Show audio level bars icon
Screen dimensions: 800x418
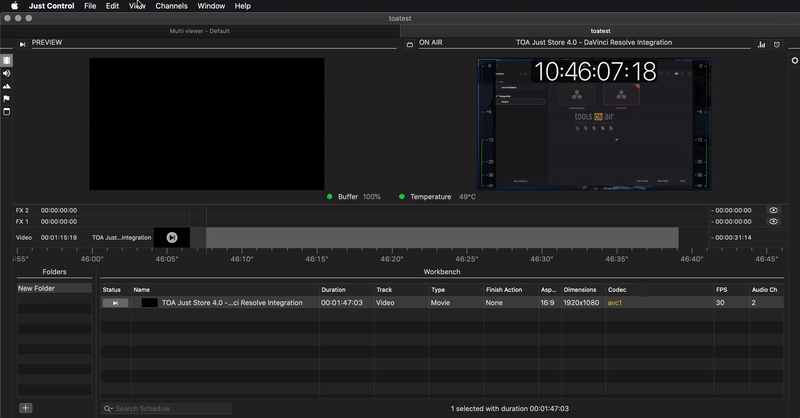click(762, 45)
